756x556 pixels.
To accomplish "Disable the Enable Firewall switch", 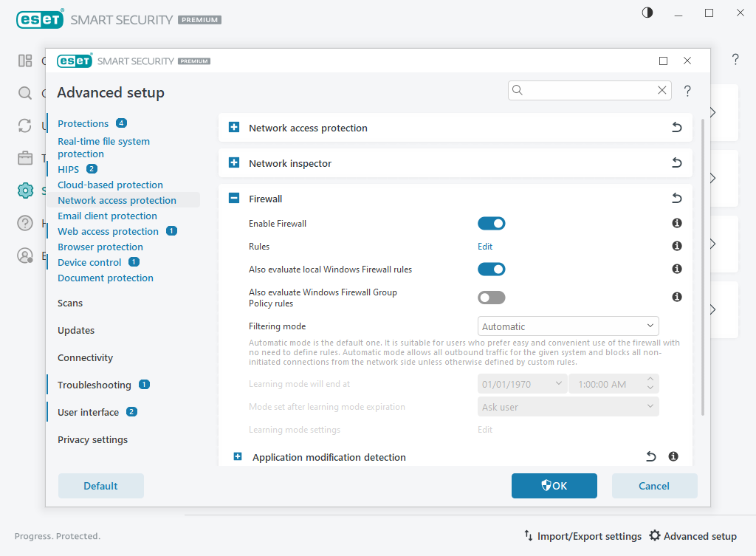I will pyautogui.click(x=491, y=223).
